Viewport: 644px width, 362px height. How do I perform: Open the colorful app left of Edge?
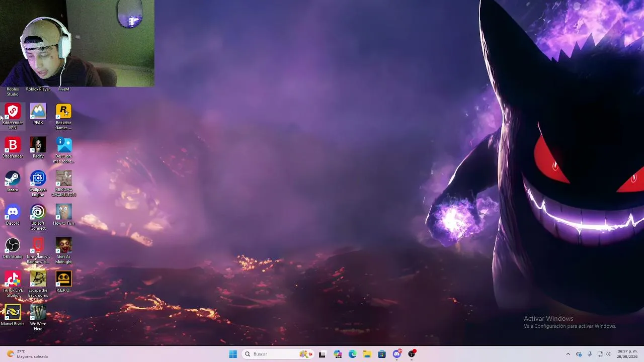pos(337,354)
